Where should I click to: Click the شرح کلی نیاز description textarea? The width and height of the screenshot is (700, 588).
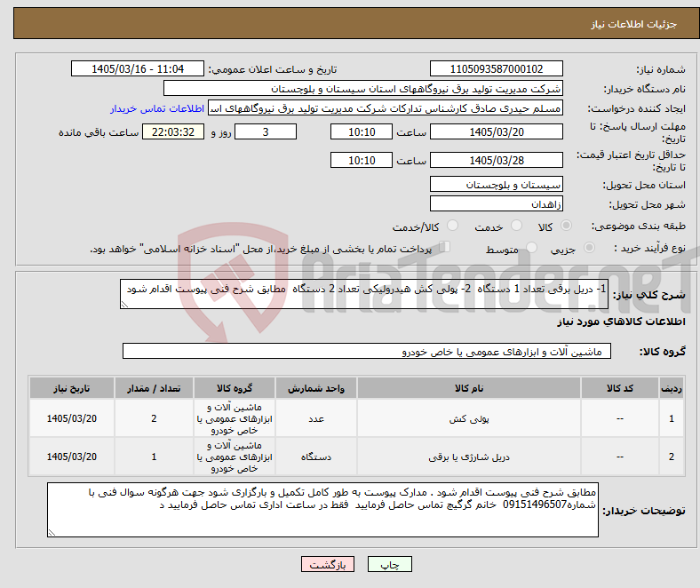coord(364,294)
